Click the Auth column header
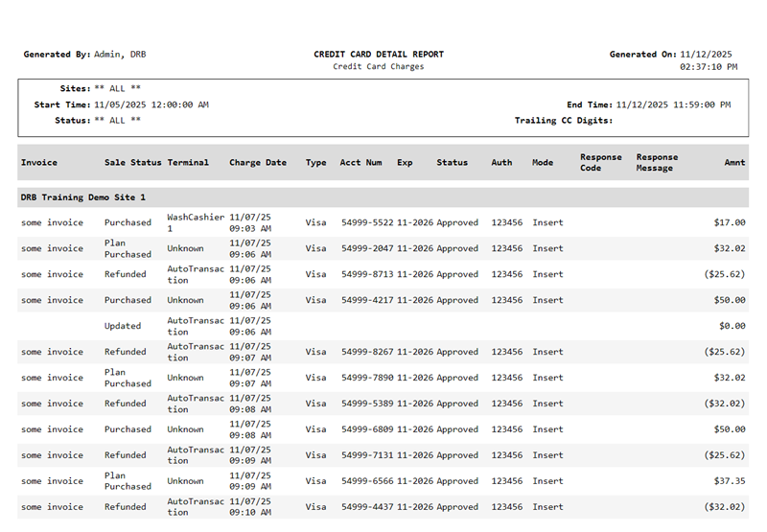767x532 pixels. click(x=501, y=163)
